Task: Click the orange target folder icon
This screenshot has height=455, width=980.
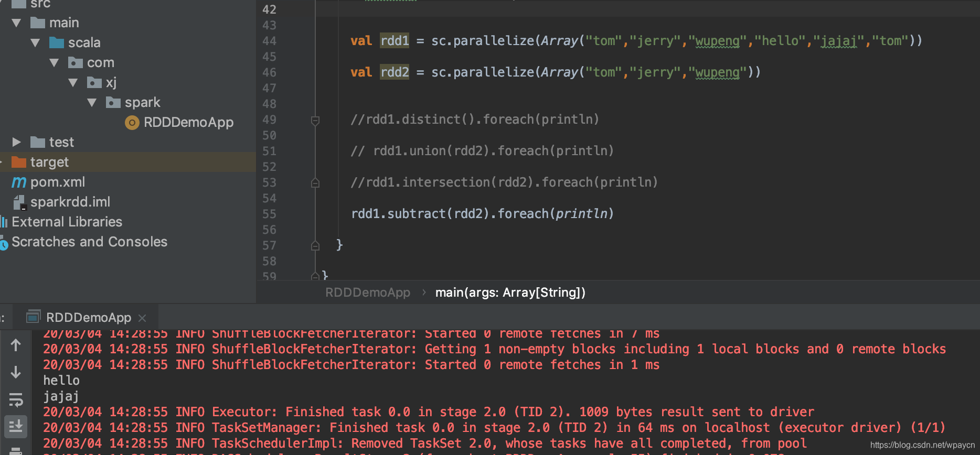Action: point(19,162)
